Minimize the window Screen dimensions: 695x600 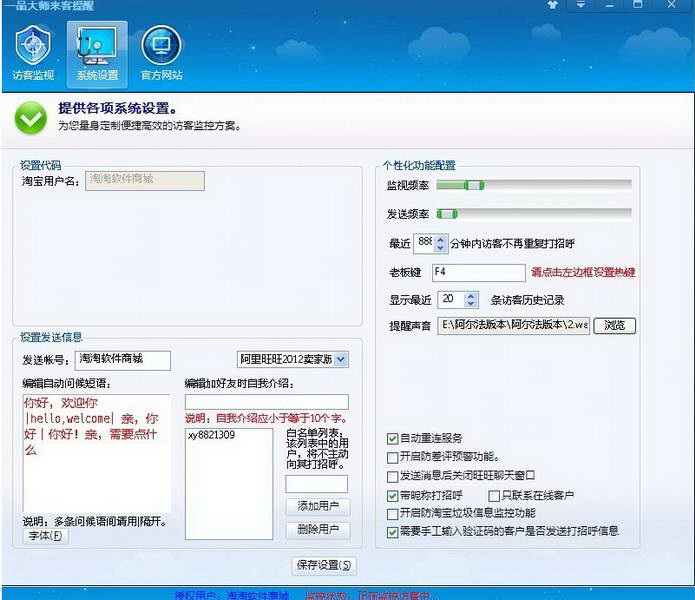[x=610, y=5]
